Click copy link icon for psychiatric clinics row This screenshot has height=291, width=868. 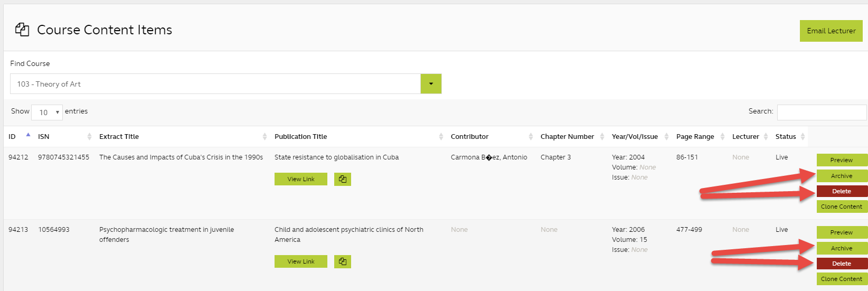click(343, 261)
